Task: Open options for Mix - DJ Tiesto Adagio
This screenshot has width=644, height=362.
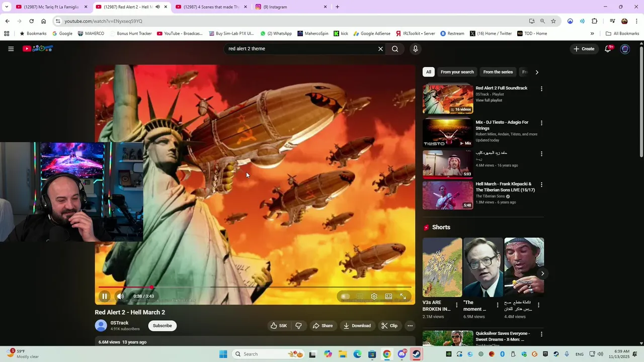Action: point(541,123)
